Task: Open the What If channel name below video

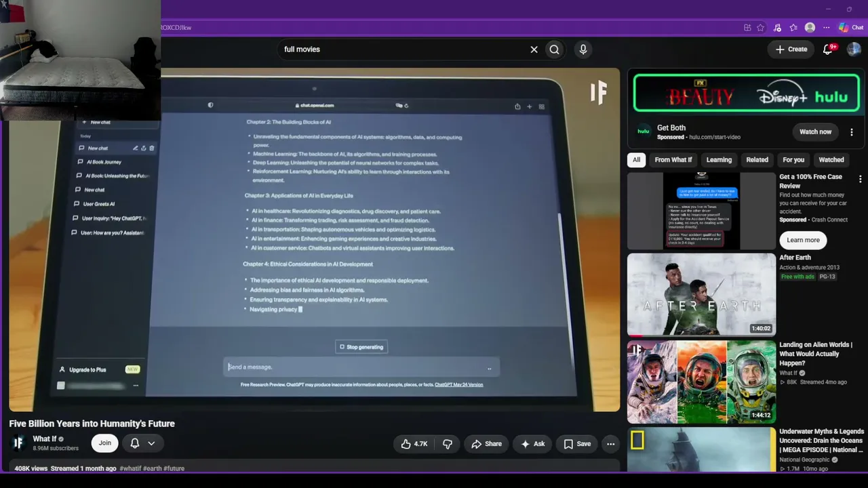Action: pos(45,439)
